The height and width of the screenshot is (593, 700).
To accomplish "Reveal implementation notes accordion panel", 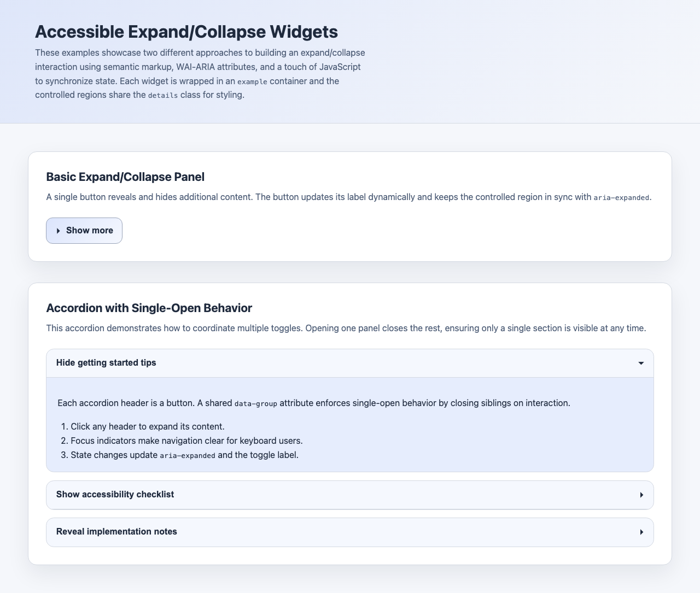I will [x=350, y=532].
